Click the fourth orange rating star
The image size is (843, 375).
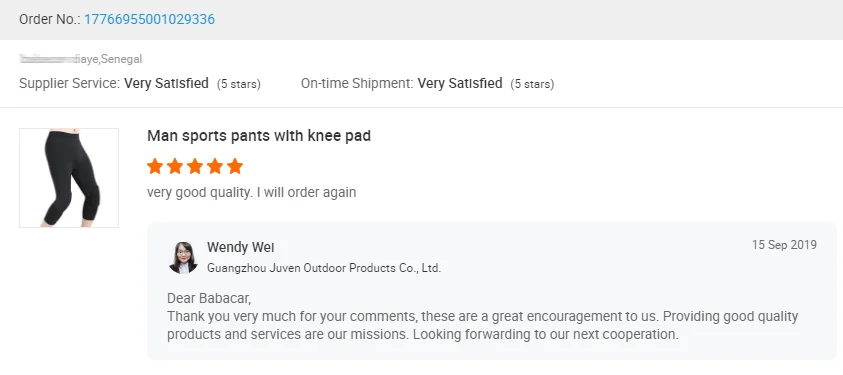215,167
